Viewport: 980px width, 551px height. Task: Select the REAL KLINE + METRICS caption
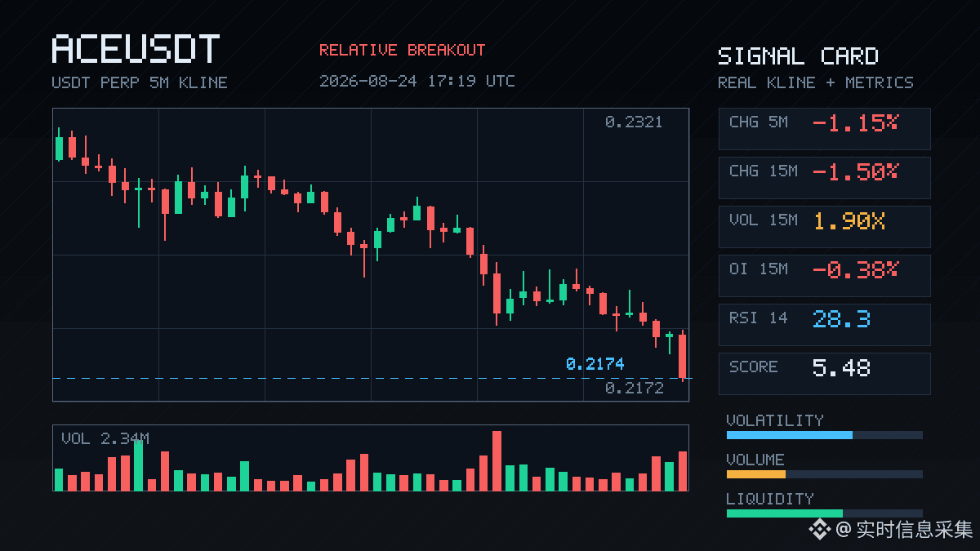tap(816, 82)
